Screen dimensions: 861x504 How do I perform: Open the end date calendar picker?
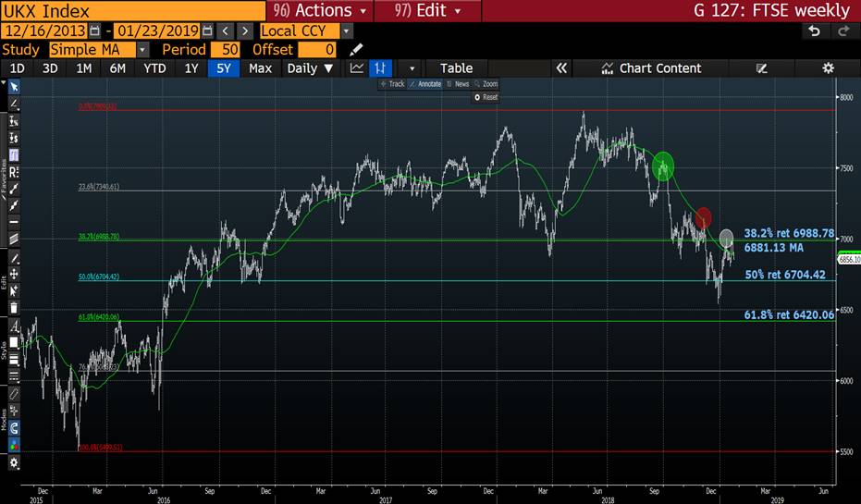[x=207, y=31]
